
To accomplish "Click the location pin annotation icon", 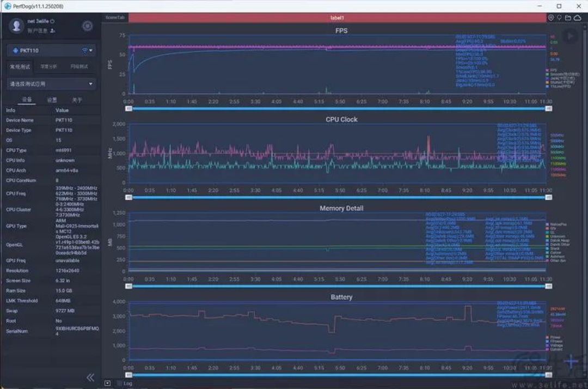I will pos(560,17).
